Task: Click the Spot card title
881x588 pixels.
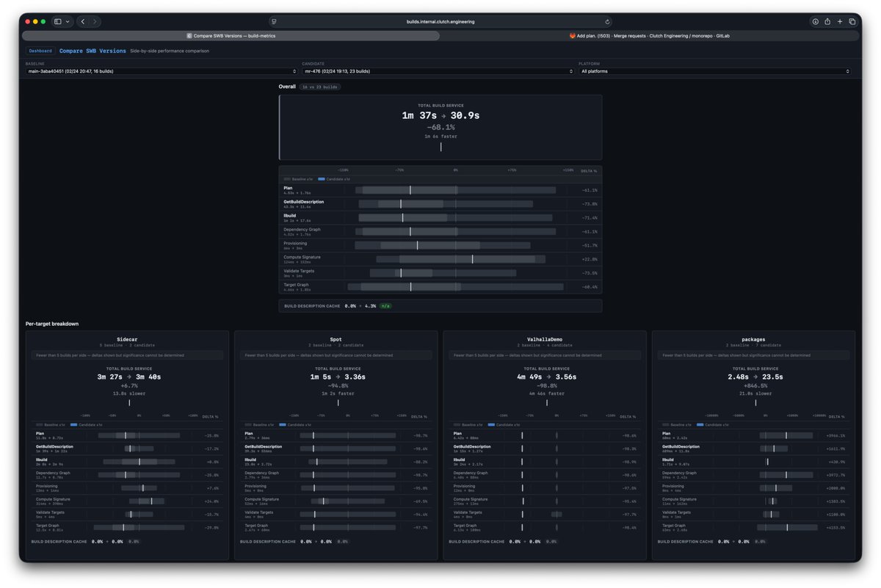Action: click(336, 339)
